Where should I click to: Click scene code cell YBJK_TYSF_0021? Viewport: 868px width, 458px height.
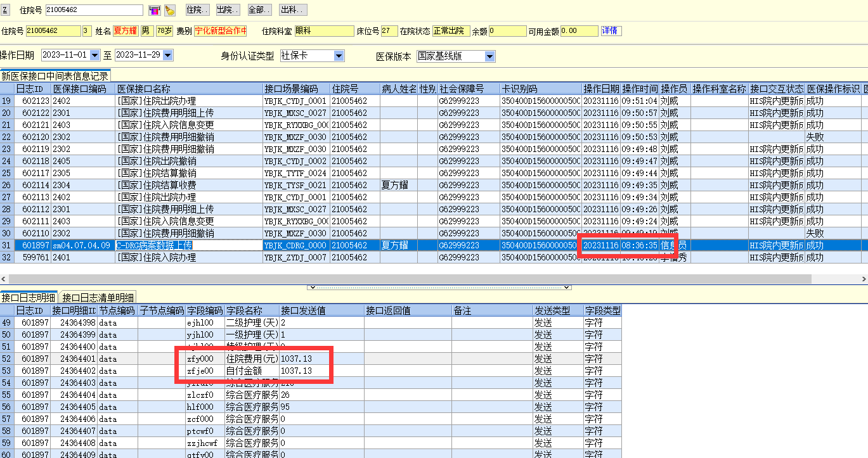coord(297,186)
